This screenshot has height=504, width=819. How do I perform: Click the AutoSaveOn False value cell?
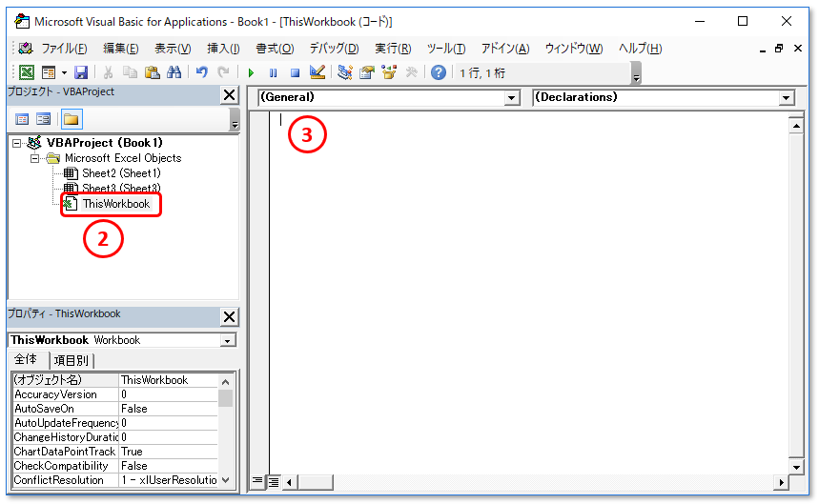coord(168,409)
